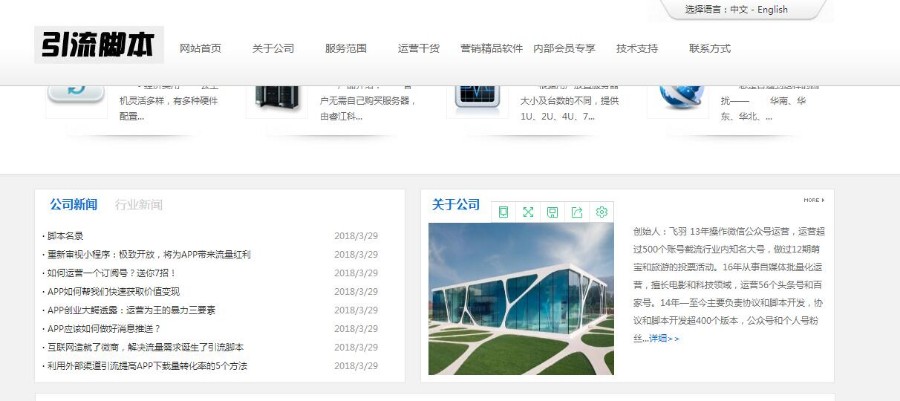Viewport: 900px width, 401px height.
Task: Go to 技术支持 in navigation
Action: point(637,49)
